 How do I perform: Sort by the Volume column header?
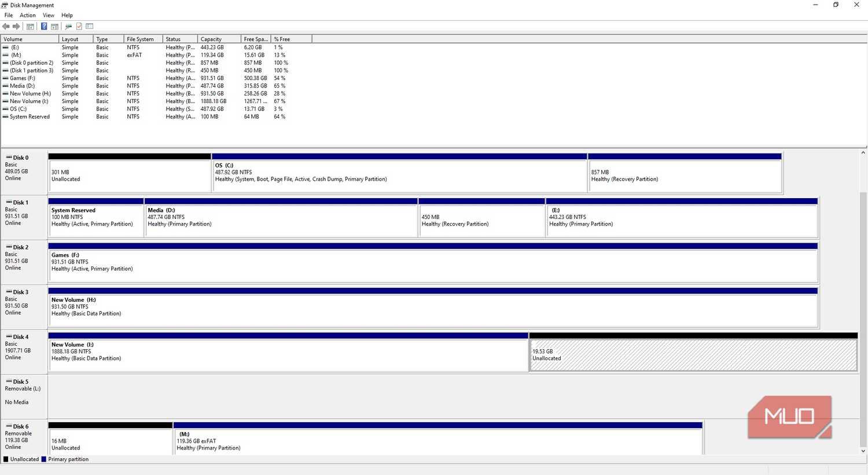30,39
